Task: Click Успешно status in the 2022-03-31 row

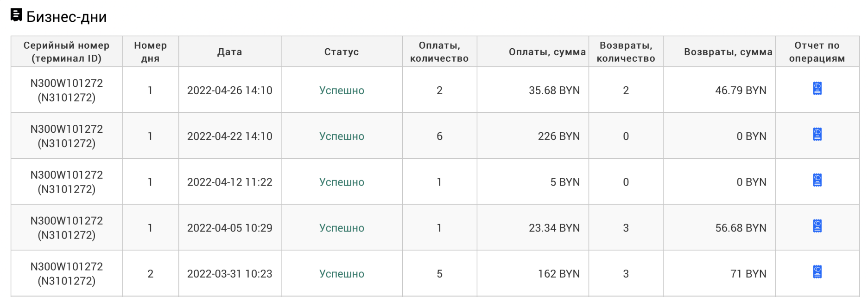Action: pos(342,274)
